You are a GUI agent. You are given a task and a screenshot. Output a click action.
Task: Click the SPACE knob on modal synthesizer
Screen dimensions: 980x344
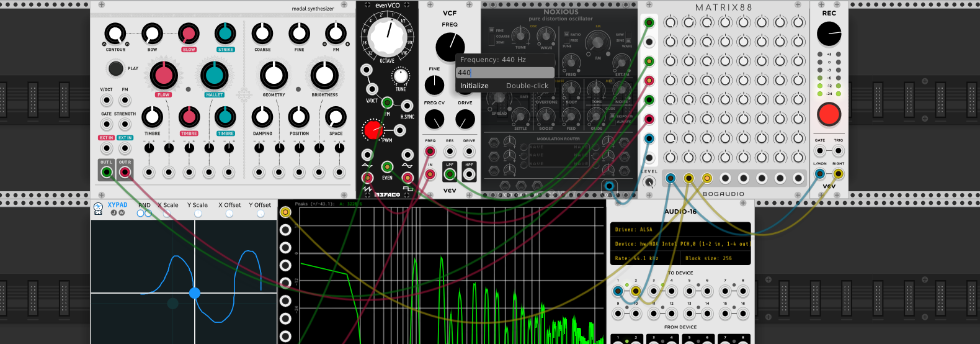click(336, 117)
